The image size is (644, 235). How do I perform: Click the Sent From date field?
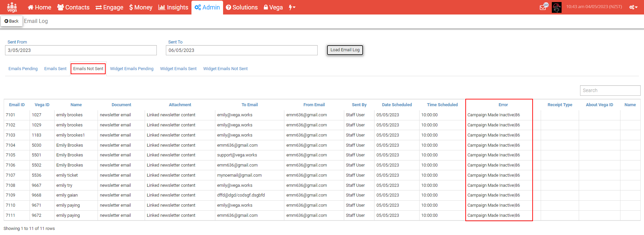(x=81, y=50)
